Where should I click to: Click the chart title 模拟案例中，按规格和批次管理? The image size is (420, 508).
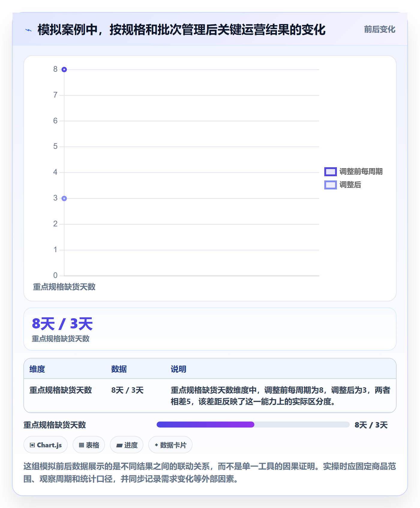[181, 30]
